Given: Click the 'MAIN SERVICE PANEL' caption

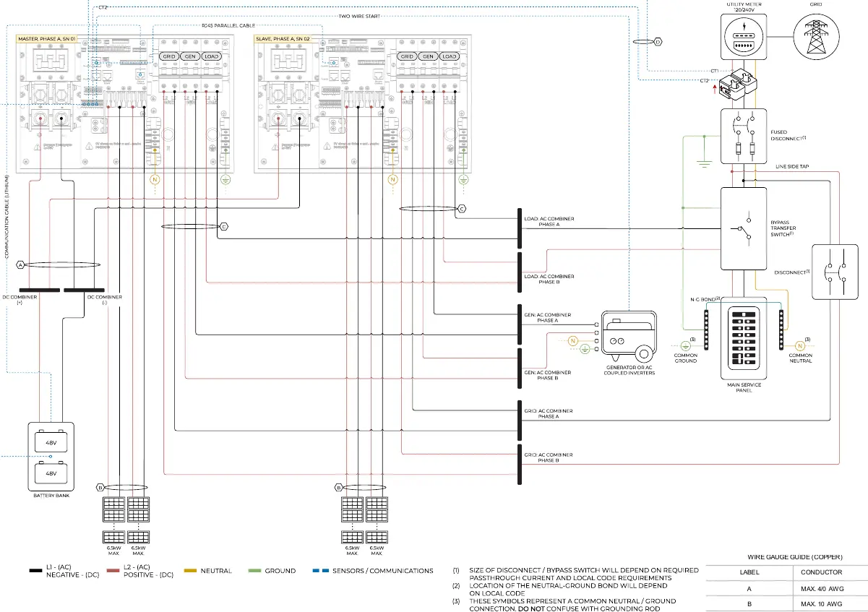Looking at the screenshot, I should [744, 387].
